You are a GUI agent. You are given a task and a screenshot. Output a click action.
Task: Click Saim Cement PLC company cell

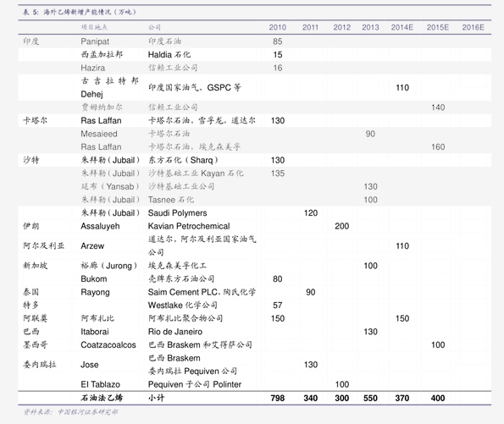tap(202, 292)
